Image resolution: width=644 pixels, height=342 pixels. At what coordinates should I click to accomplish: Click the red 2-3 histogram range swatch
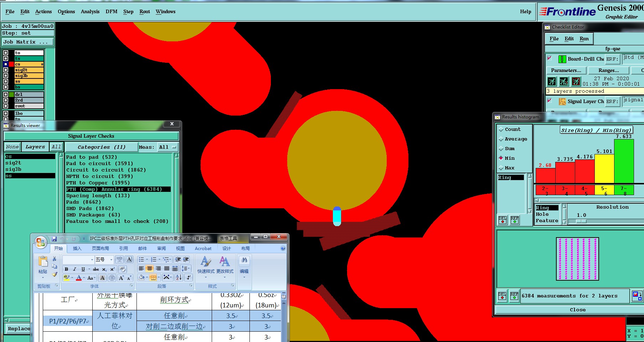(545, 190)
